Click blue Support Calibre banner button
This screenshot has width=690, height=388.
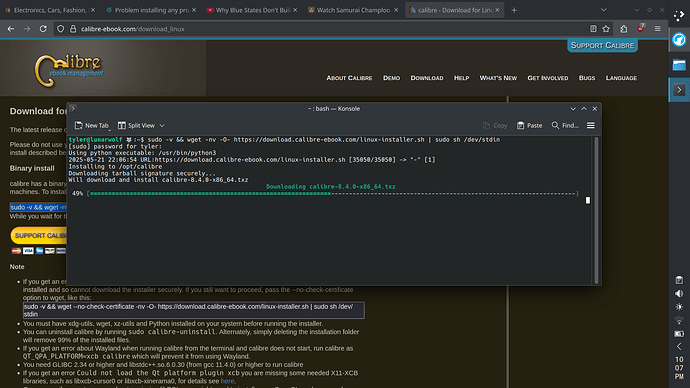[602, 45]
